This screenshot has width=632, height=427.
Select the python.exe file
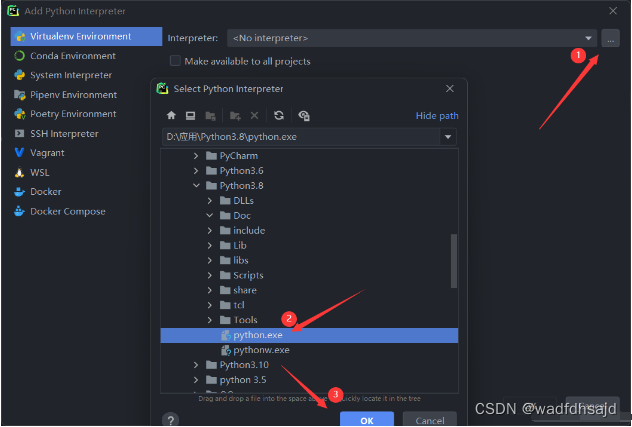[309, 335]
